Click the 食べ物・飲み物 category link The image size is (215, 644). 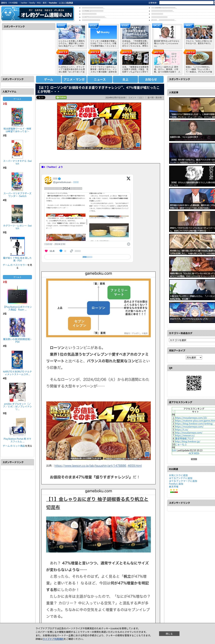click(x=154, y=97)
